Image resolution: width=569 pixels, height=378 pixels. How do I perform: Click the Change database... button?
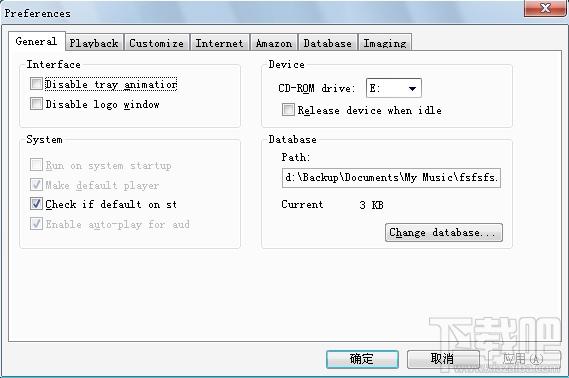tap(443, 232)
